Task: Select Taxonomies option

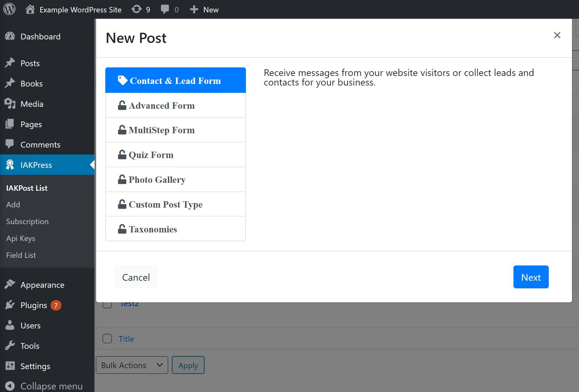Action: pos(176,229)
